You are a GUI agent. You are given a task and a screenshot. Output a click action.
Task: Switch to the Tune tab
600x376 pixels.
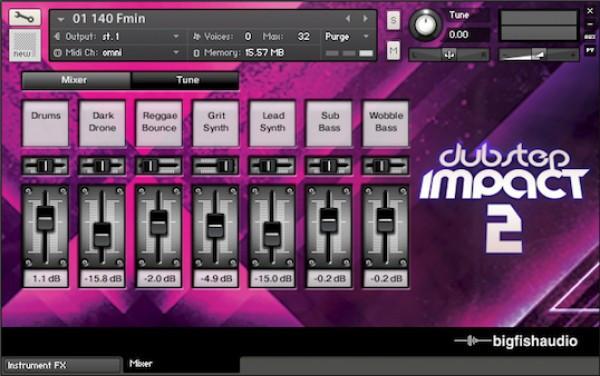pyautogui.click(x=185, y=80)
